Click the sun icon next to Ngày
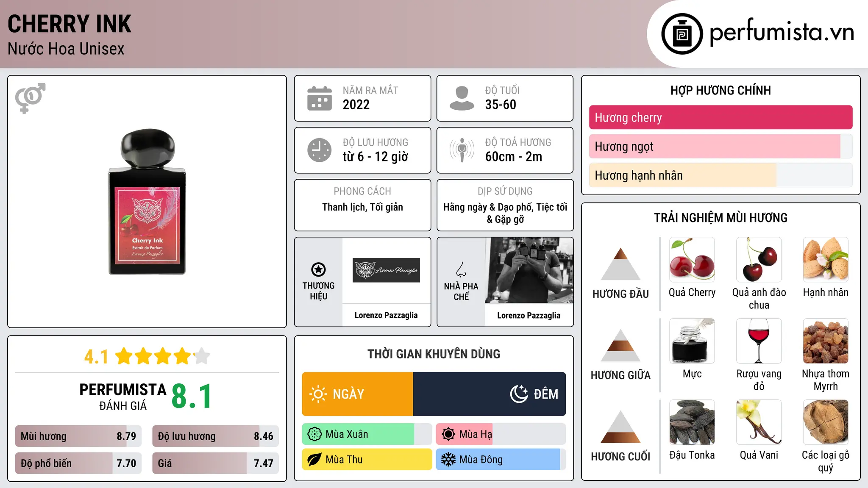Image resolution: width=868 pixels, height=488 pixels. tap(318, 394)
